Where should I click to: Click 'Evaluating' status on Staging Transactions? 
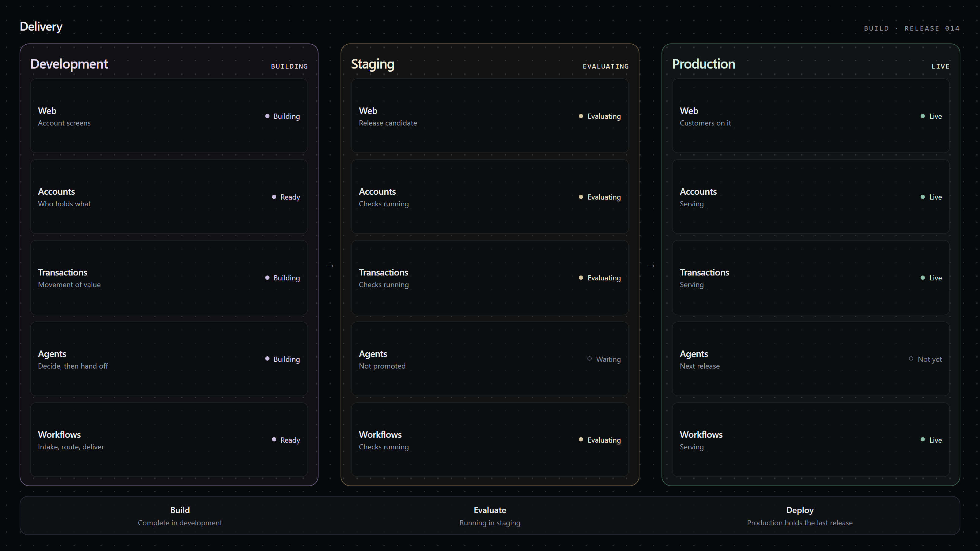pyautogui.click(x=600, y=278)
